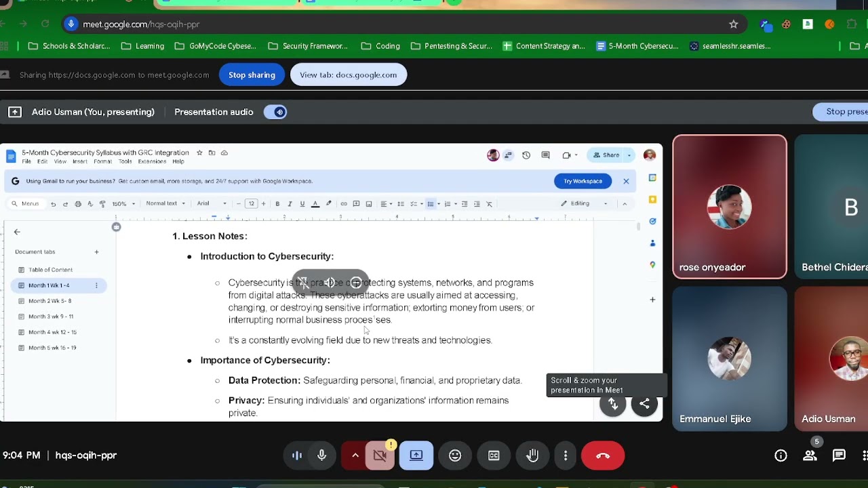Image resolution: width=868 pixels, height=488 pixels.
Task: Click Bold in Docs toolbar
Action: click(x=277, y=203)
